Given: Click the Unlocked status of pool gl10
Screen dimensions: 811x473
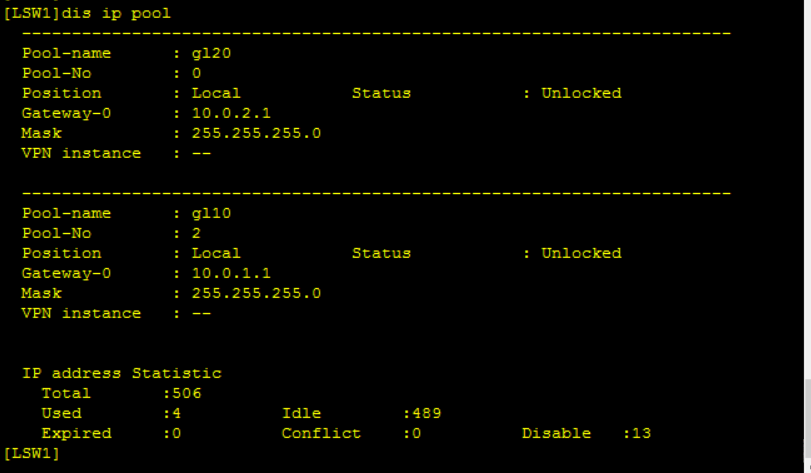Looking at the screenshot, I should tap(581, 253).
